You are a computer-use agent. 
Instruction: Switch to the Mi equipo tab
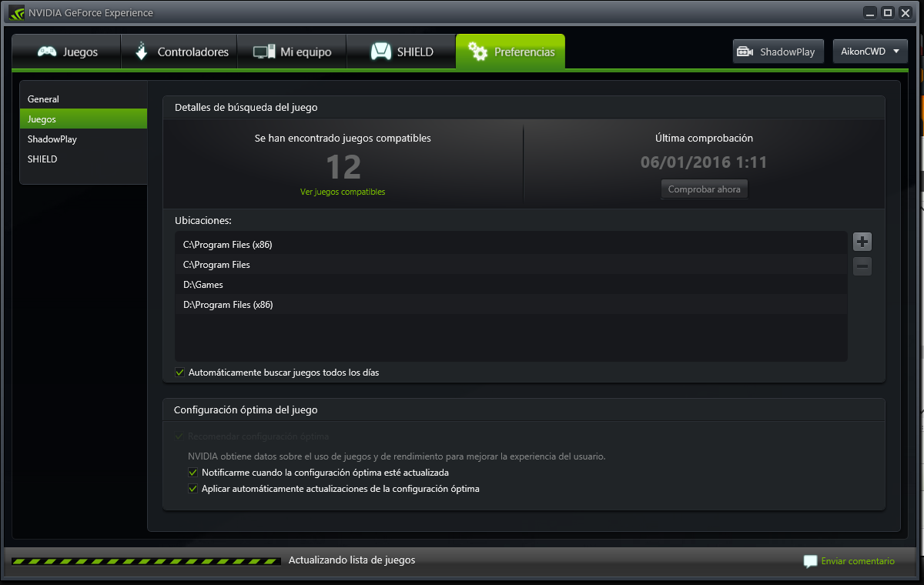click(292, 52)
